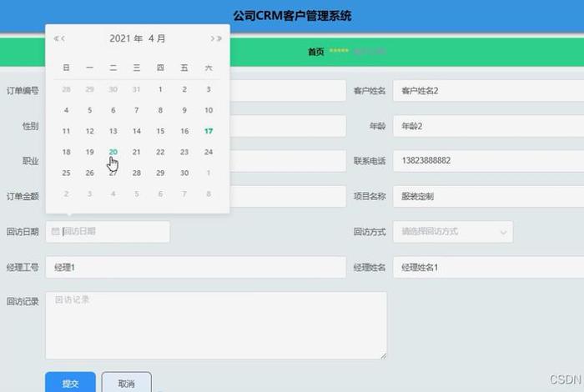
Task: Click the 项目名称 field with 服装定制
Action: coord(489,196)
